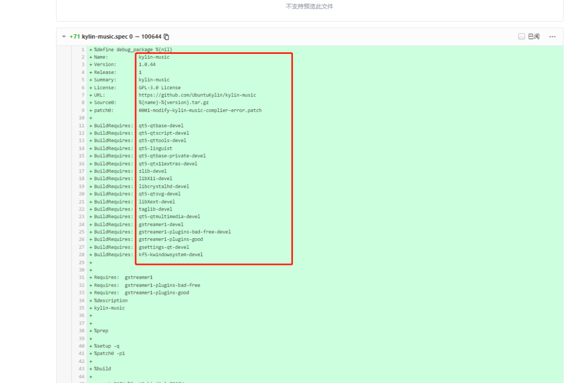The height and width of the screenshot is (383, 588).
Task: Click 'GPL-3.0 License' text
Action: click(160, 88)
